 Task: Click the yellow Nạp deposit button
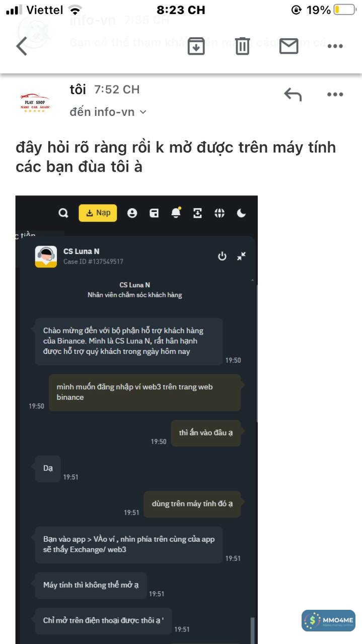click(98, 213)
